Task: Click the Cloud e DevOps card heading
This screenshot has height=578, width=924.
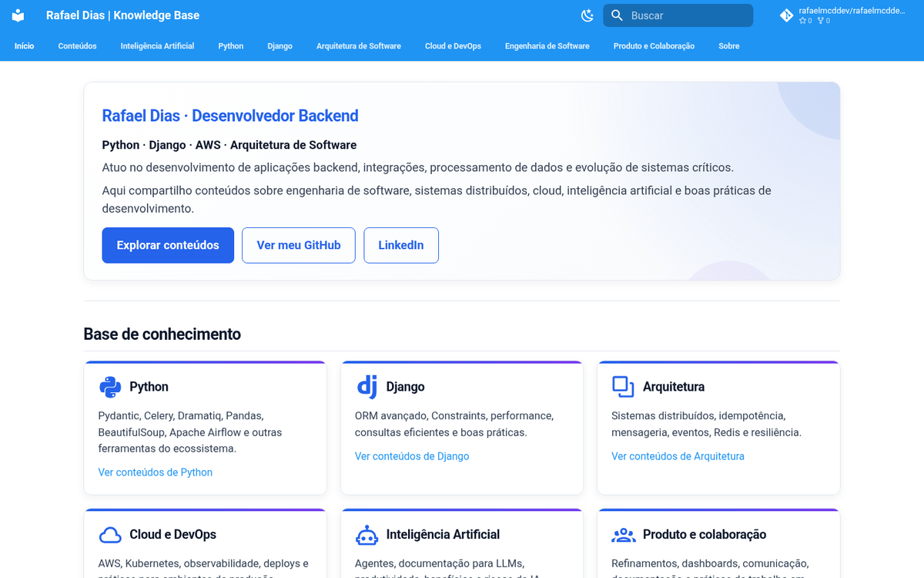Action: (172, 535)
